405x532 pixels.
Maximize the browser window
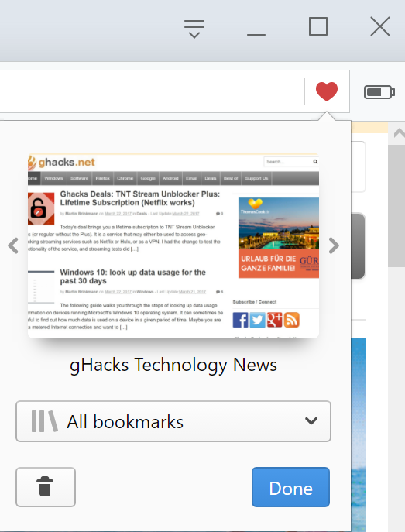click(x=318, y=26)
